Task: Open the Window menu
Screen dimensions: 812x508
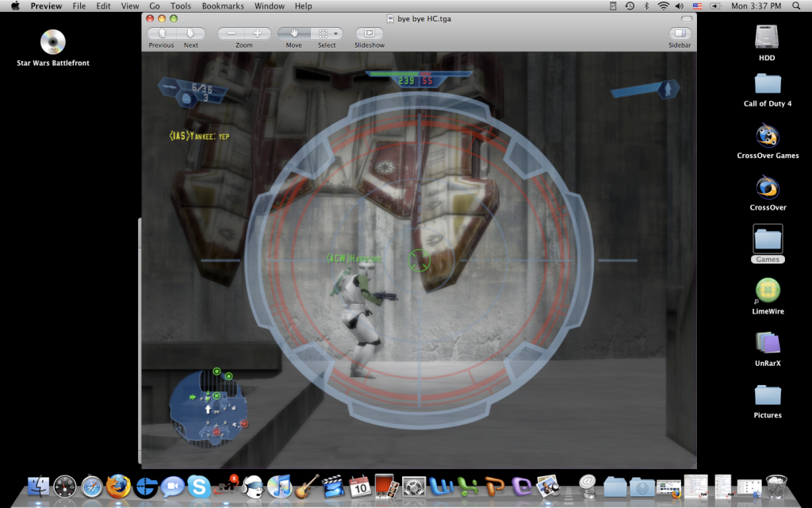Action: point(270,6)
